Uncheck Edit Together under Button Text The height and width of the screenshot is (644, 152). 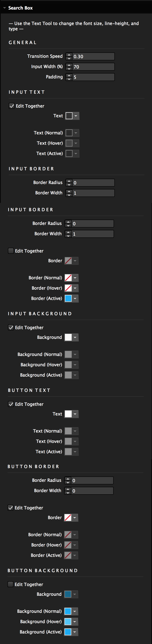click(11, 404)
